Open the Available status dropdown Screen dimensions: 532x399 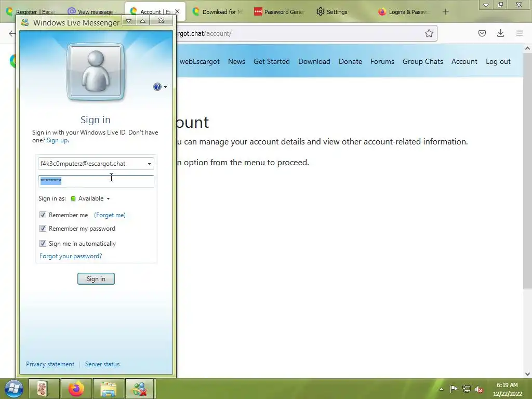90,198
